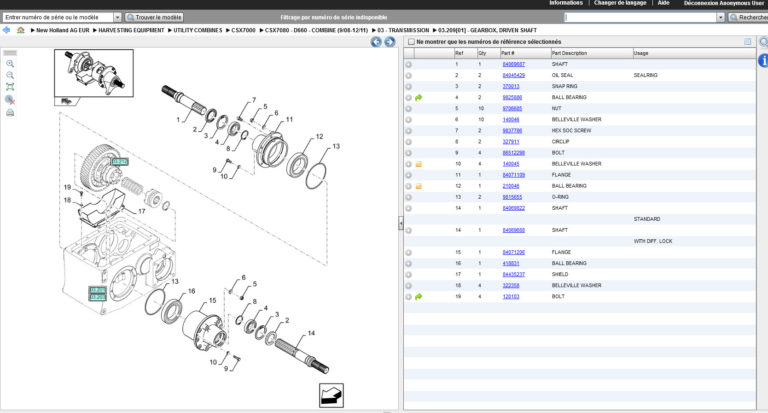
Task: Go back using the blue arrow icon
Action: point(6,30)
